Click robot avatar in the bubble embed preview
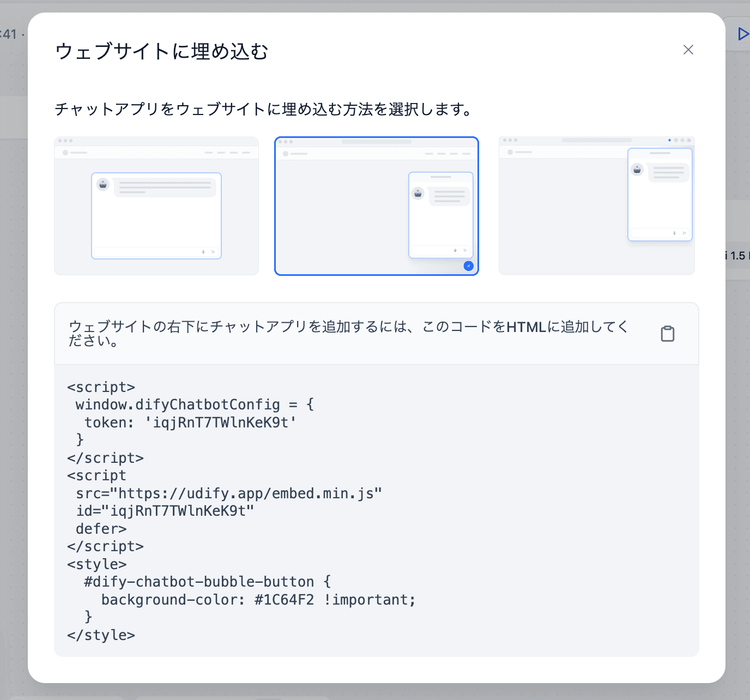The width and height of the screenshot is (750, 700). (x=418, y=194)
